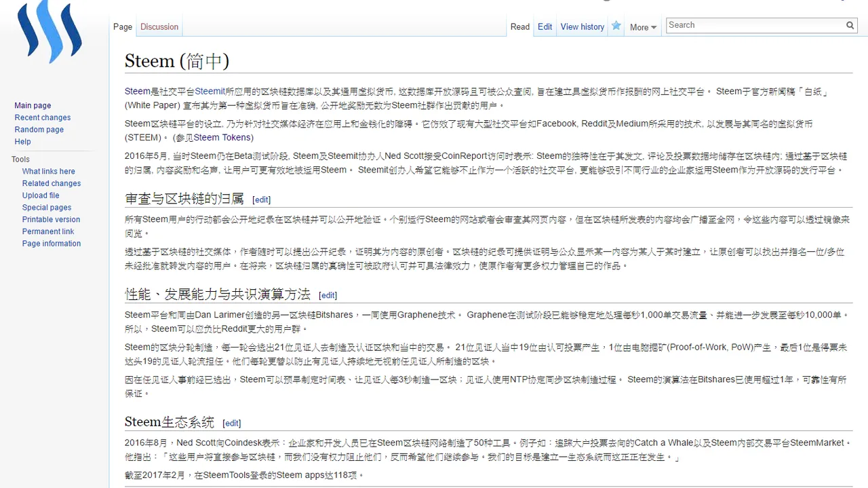The height and width of the screenshot is (488, 868).
Task: Open the Steemit link in intro
Action: pos(210,92)
